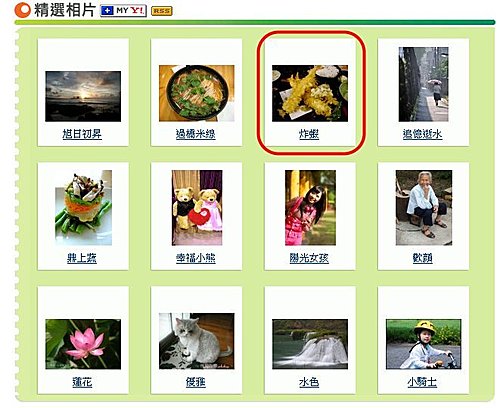
Task: Click the 過橋米線 caption link
Action: pos(196,134)
